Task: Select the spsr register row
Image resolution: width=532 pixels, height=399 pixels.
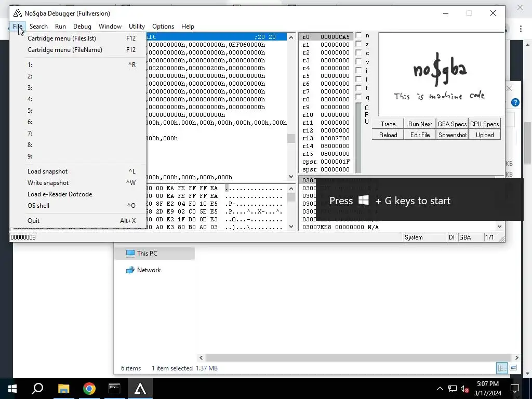Action: pyautogui.click(x=326, y=170)
